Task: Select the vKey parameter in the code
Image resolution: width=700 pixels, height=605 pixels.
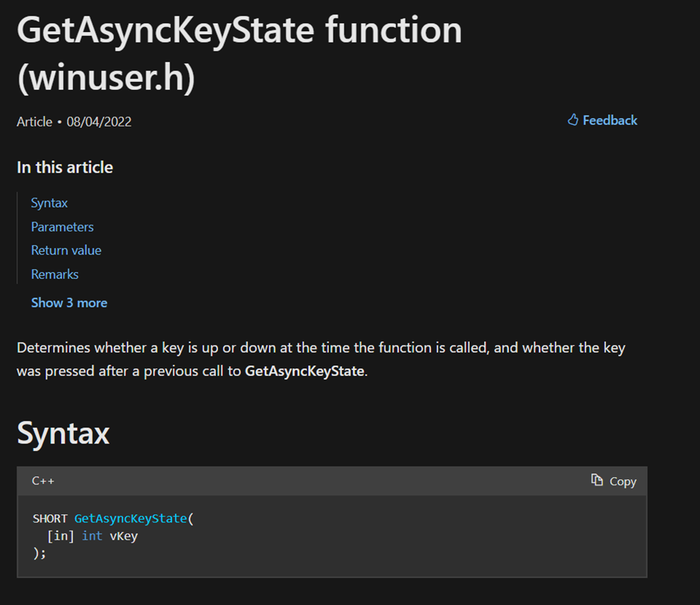Action: [124, 536]
